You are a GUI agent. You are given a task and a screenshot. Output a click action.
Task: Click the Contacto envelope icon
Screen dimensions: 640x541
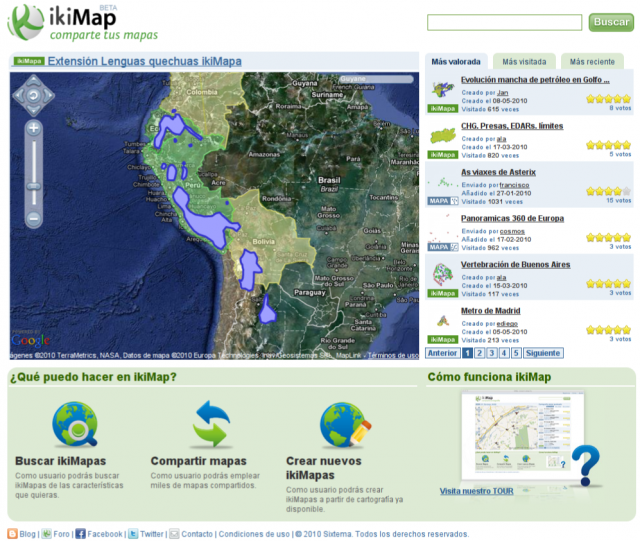click(174, 534)
